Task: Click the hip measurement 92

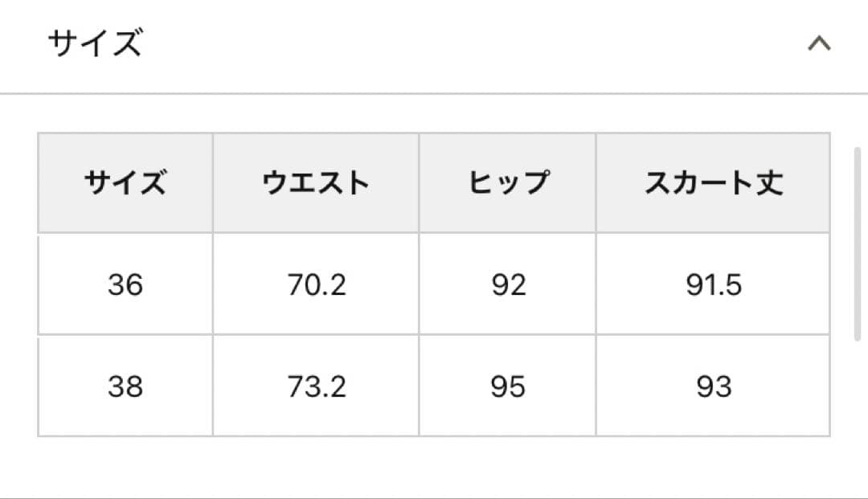Action: [507, 283]
